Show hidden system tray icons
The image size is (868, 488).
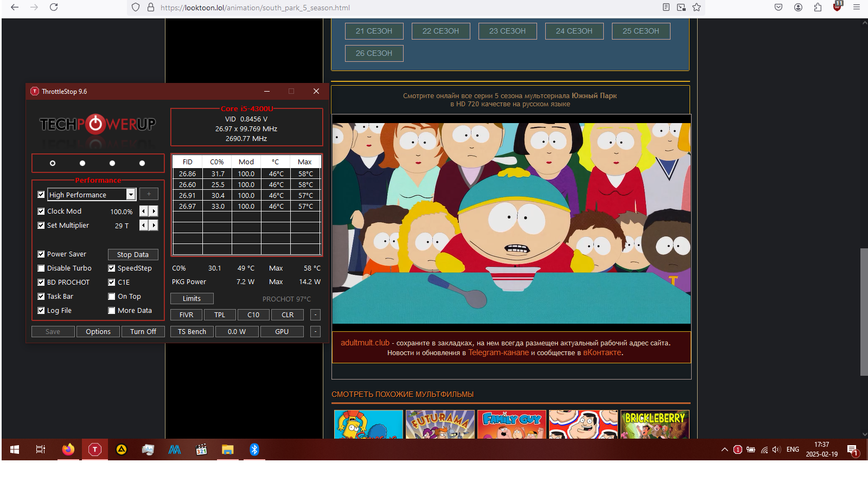724,450
